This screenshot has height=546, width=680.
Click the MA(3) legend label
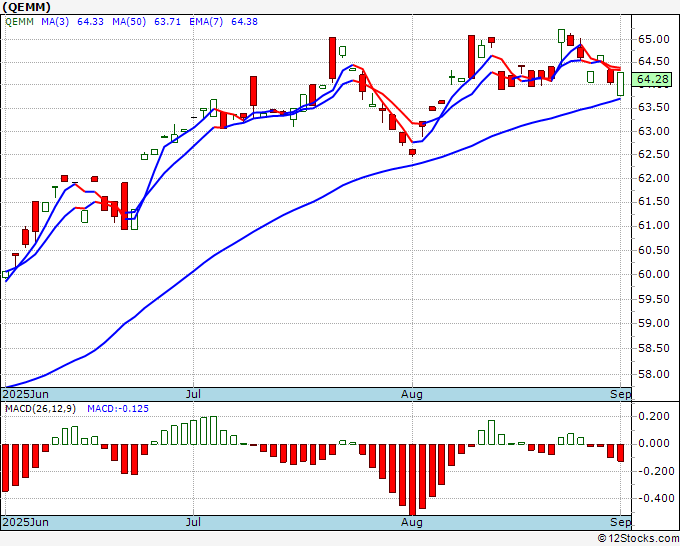point(55,22)
